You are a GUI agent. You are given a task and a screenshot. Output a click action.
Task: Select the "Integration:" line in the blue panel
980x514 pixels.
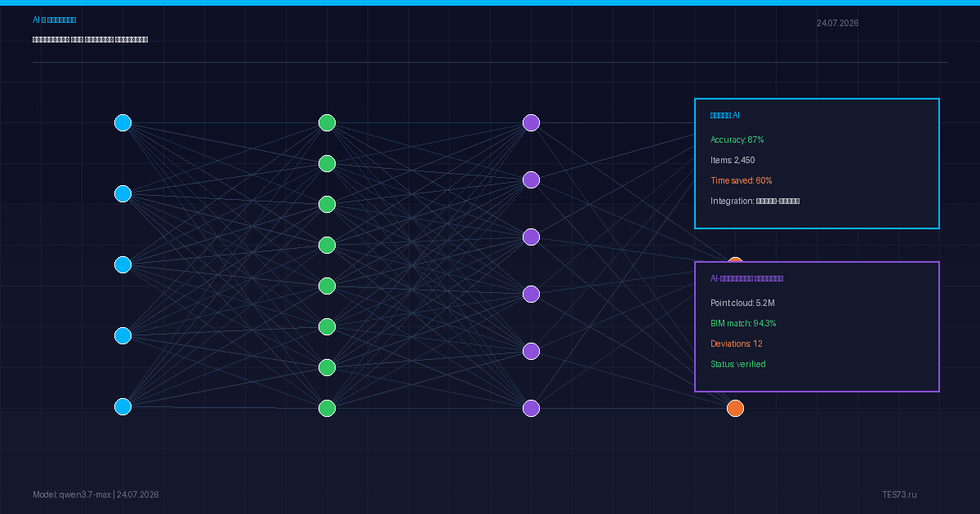[755, 201]
